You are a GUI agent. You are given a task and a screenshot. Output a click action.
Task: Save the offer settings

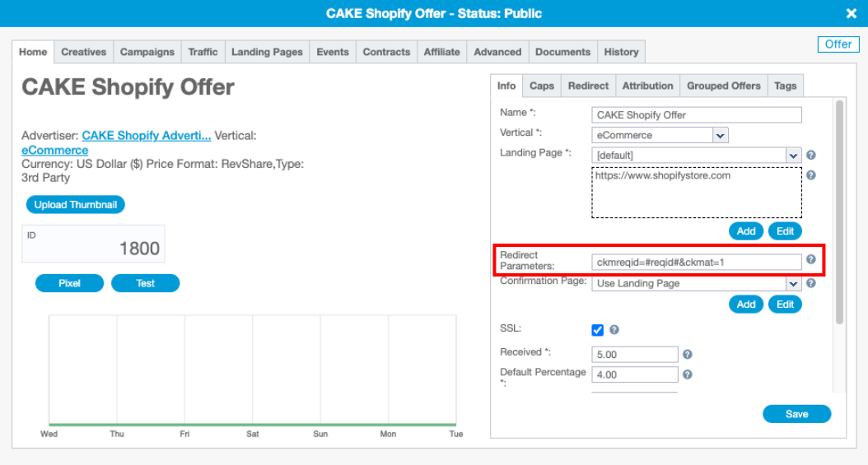point(797,414)
